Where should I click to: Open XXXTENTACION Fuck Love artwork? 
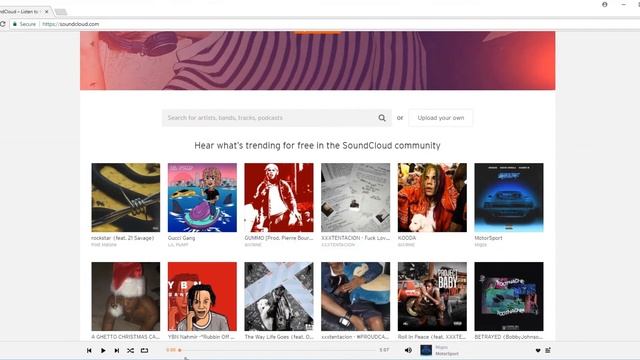point(356,198)
